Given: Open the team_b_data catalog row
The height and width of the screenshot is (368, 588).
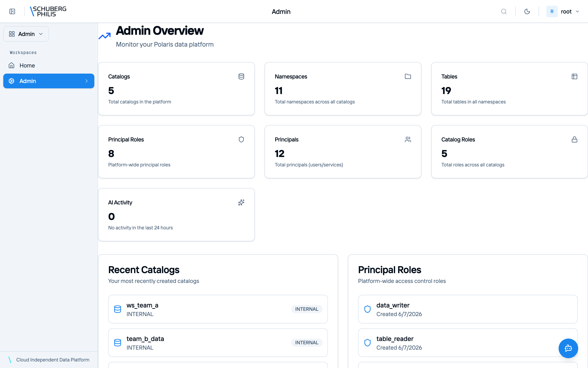Looking at the screenshot, I should 218,343.
